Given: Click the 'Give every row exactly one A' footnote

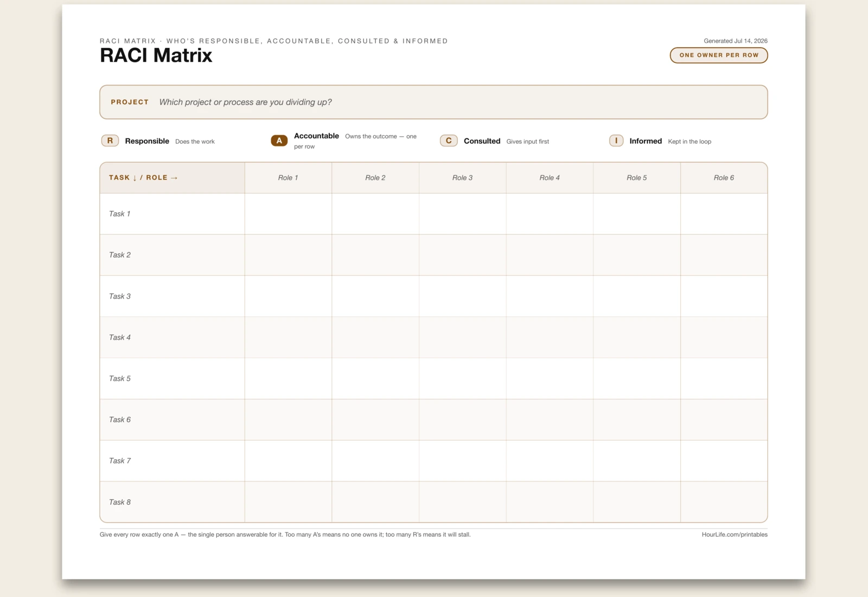Looking at the screenshot, I should (x=285, y=535).
